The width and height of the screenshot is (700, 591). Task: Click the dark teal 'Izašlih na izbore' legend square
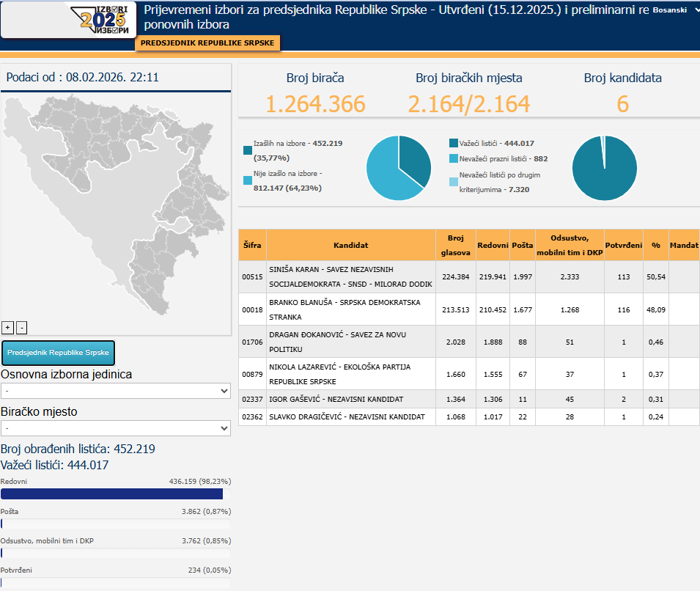(x=247, y=150)
